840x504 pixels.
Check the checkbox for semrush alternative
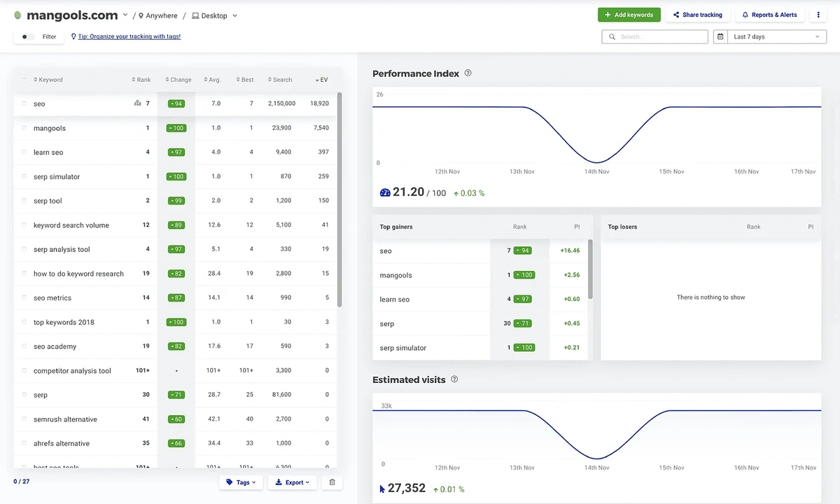click(x=24, y=419)
